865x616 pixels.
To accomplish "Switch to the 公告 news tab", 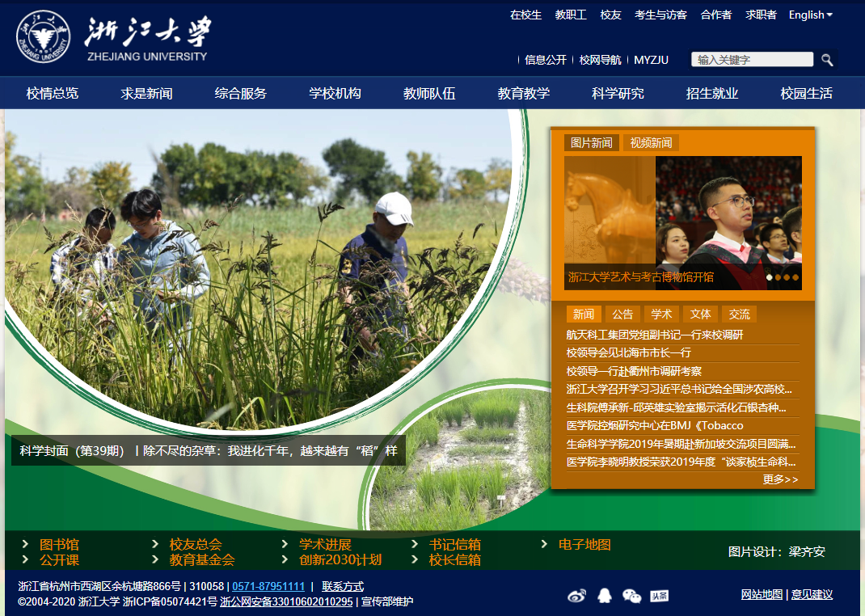I will tap(622, 314).
